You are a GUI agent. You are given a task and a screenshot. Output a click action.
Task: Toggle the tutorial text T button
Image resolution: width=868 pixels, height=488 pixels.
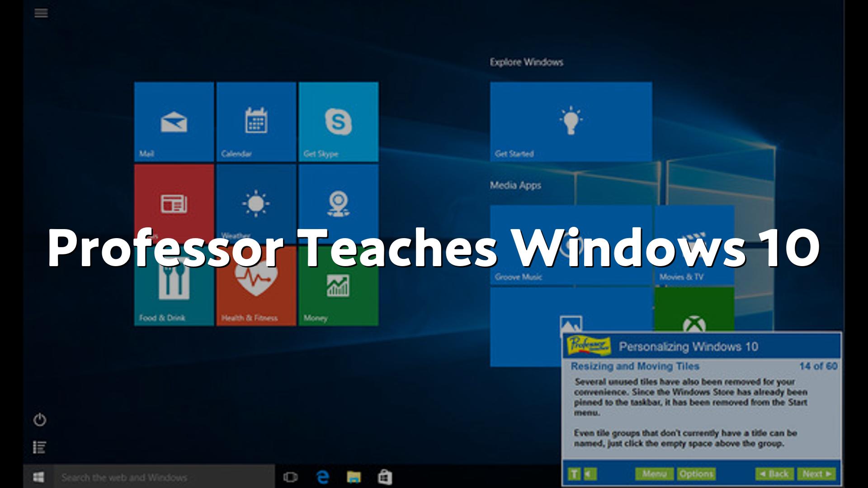[574, 474]
